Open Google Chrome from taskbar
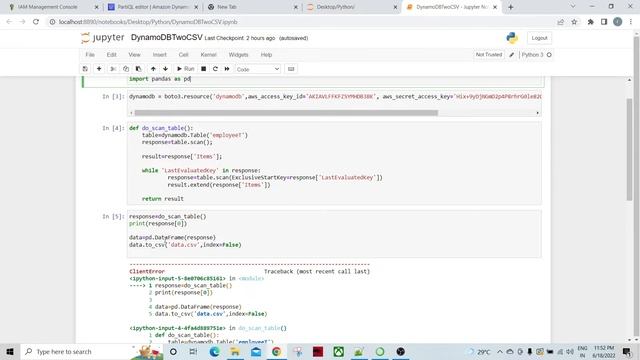This screenshot has width=640, height=360. click(x=276, y=351)
